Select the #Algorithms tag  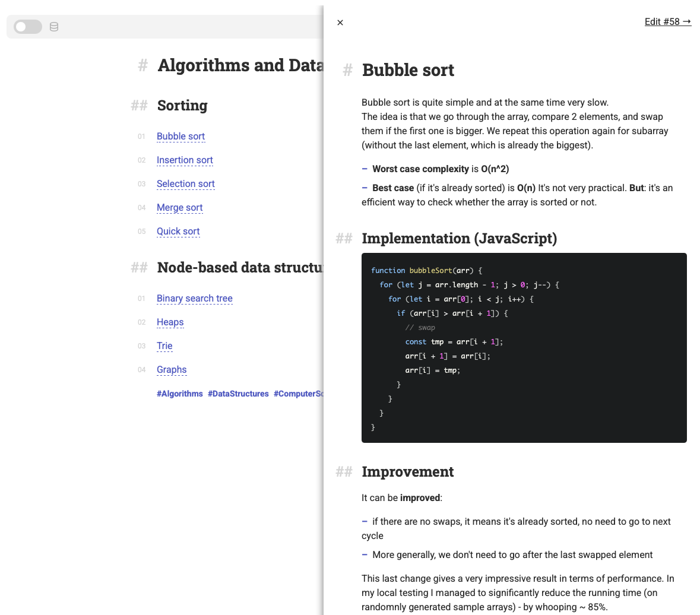[179, 394]
